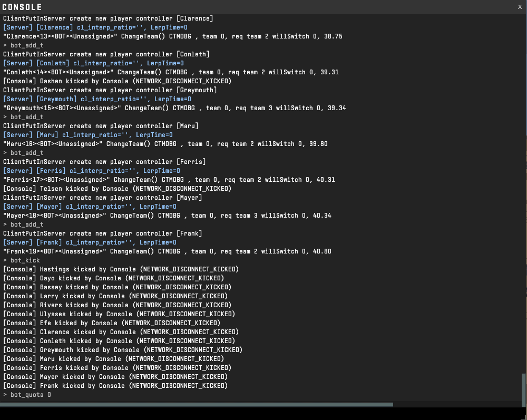Select the "bot_quota 0" command line
527x420 pixels.
pyautogui.click(x=27, y=395)
